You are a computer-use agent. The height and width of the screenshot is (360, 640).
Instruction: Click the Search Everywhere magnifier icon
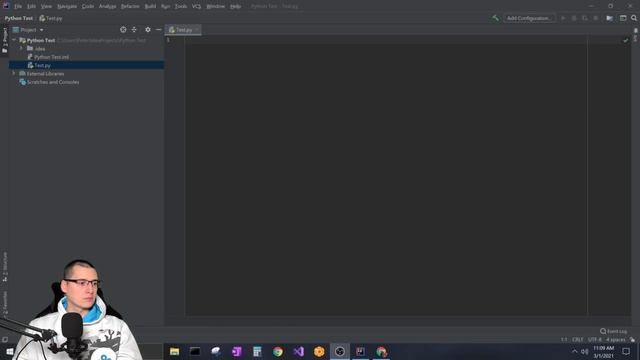point(634,18)
